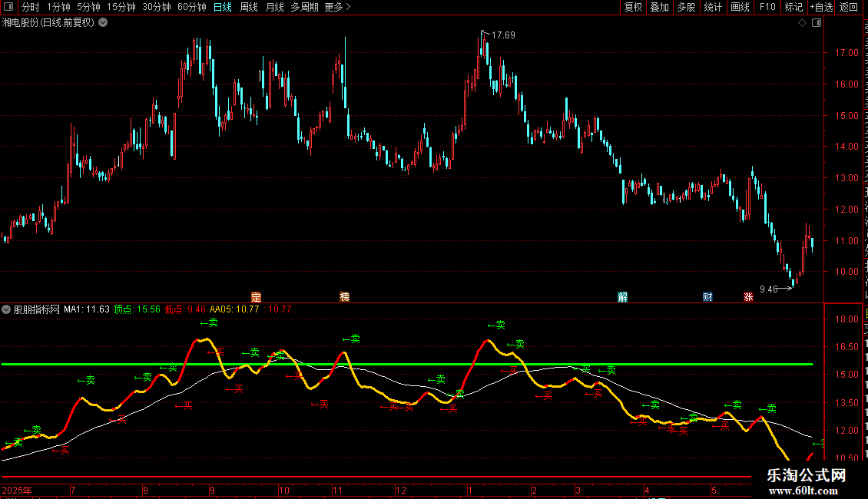Click the 标记 mark button
Screen dimensions: 868x499
pos(793,7)
